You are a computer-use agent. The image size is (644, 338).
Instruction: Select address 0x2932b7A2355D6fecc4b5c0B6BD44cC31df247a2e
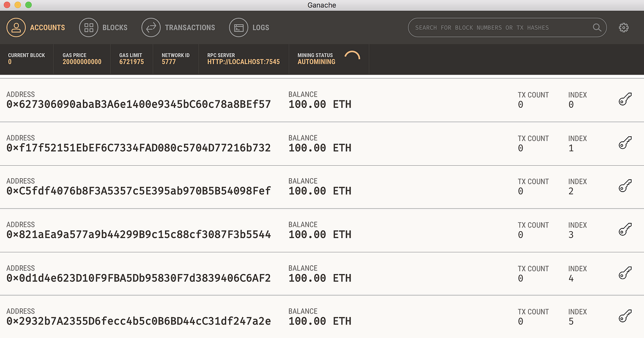138,321
